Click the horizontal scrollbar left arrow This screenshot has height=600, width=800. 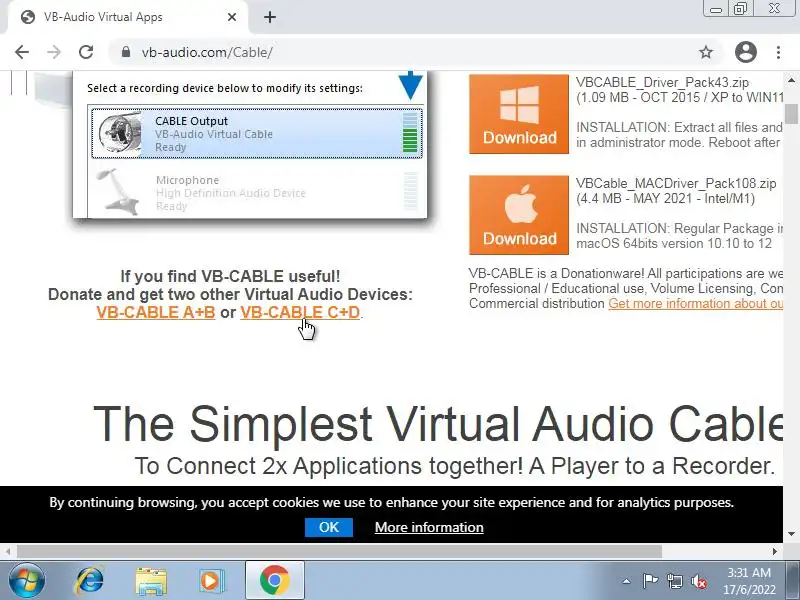[x=8, y=551]
